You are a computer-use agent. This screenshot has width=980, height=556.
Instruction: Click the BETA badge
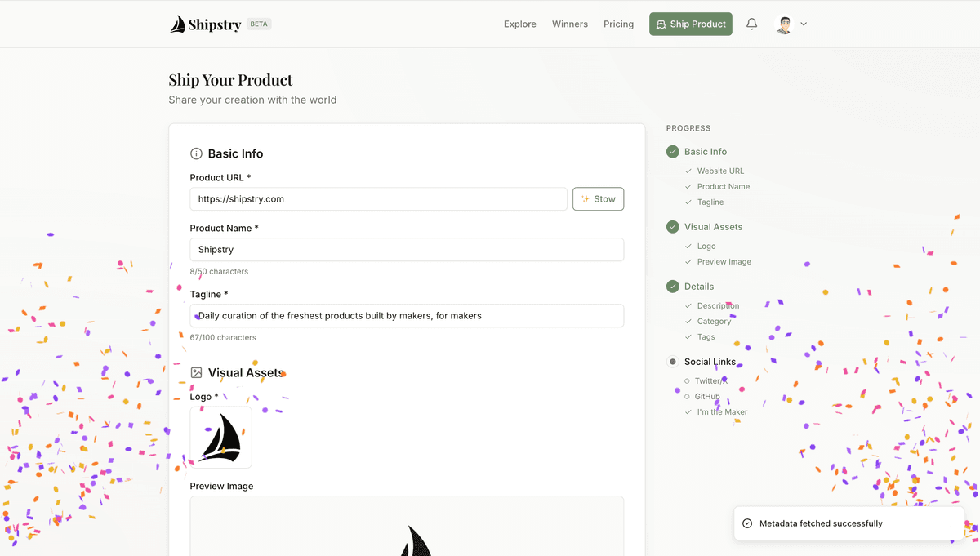(x=259, y=24)
